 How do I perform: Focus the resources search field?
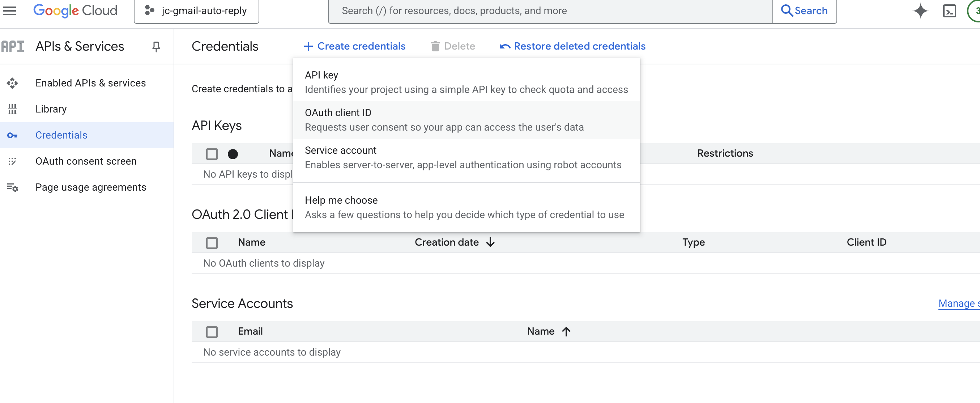[550, 10]
